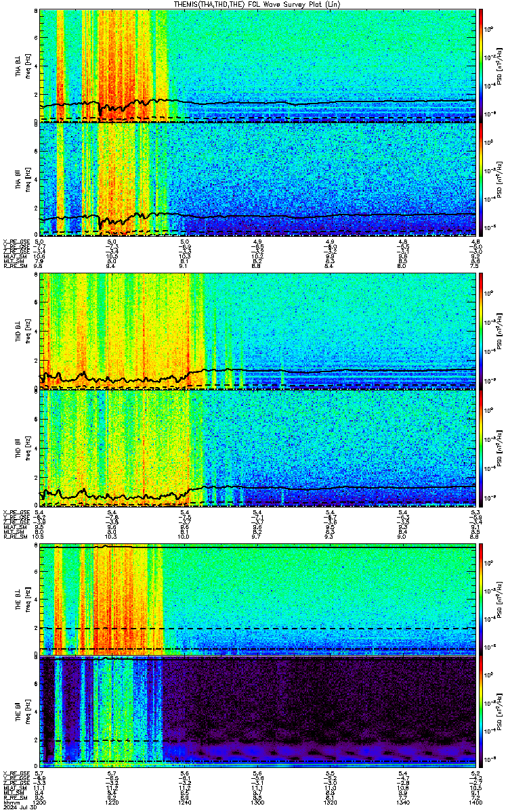Image resolution: width=508 pixels, height=812 pixels.
Task: Click the color bar beside THE B-perpendicular panel
Action: tap(482, 600)
